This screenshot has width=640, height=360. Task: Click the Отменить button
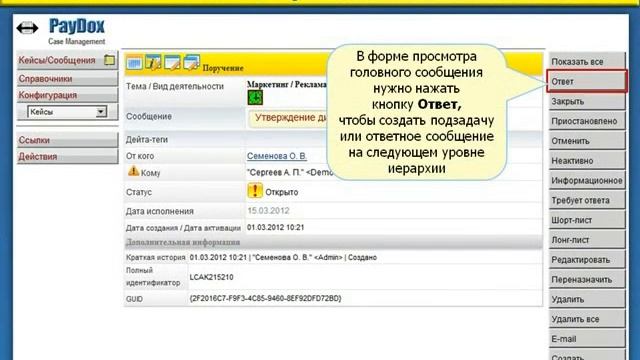point(587,141)
